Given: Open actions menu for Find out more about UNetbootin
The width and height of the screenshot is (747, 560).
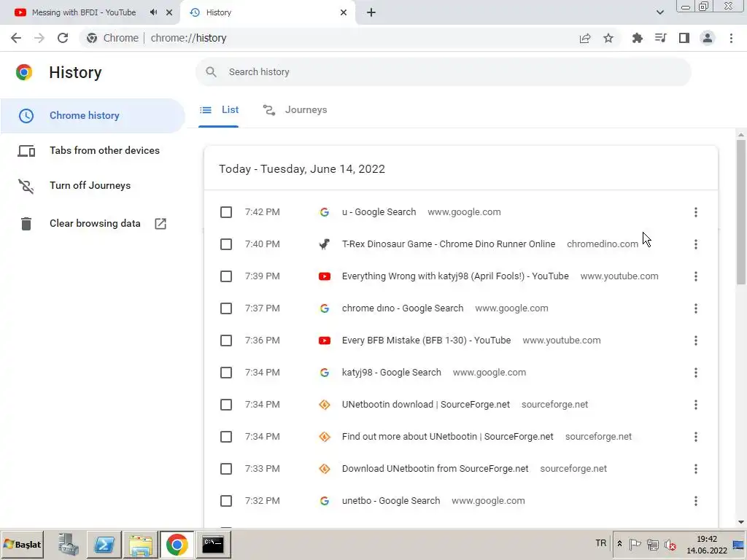Looking at the screenshot, I should click(695, 437).
